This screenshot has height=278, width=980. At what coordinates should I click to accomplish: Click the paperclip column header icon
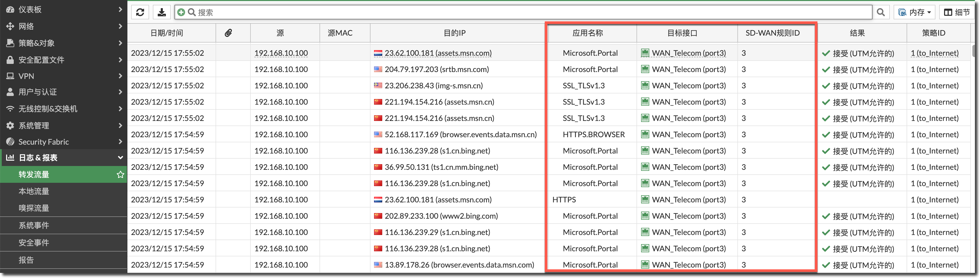pyautogui.click(x=228, y=33)
